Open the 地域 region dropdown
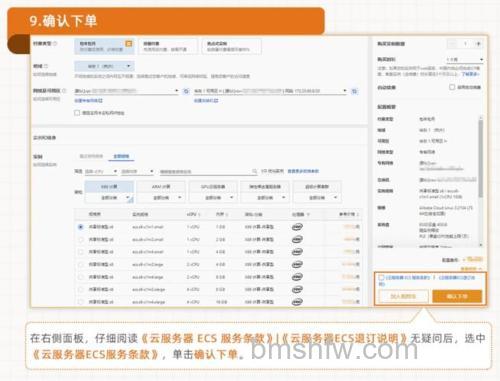 [104, 66]
